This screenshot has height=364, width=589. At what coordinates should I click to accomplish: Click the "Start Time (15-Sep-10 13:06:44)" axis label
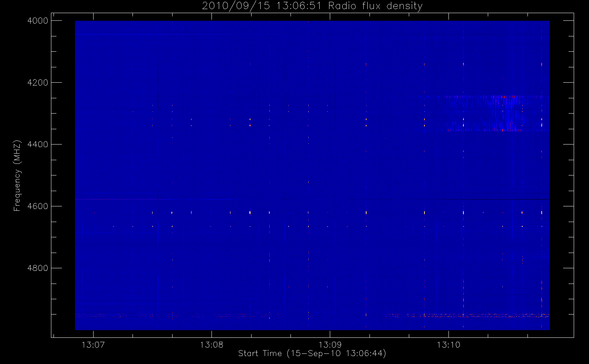pyautogui.click(x=312, y=353)
